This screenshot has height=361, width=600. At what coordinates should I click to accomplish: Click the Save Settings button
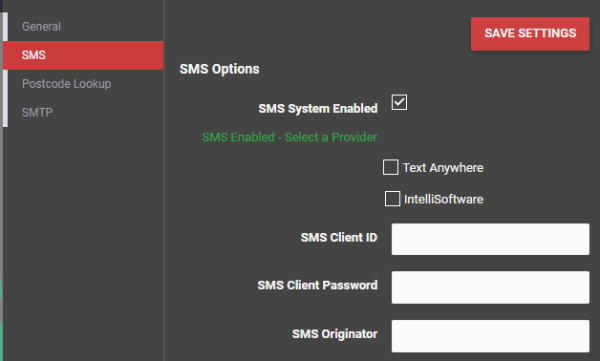coord(530,34)
